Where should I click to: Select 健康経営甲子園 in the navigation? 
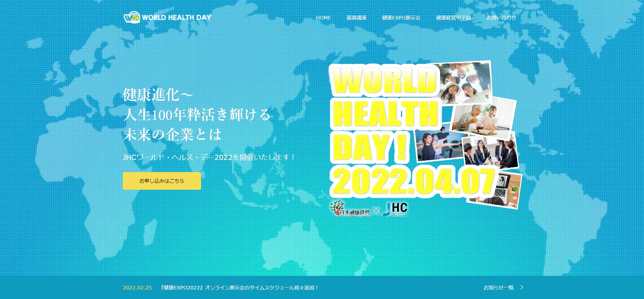click(x=453, y=18)
